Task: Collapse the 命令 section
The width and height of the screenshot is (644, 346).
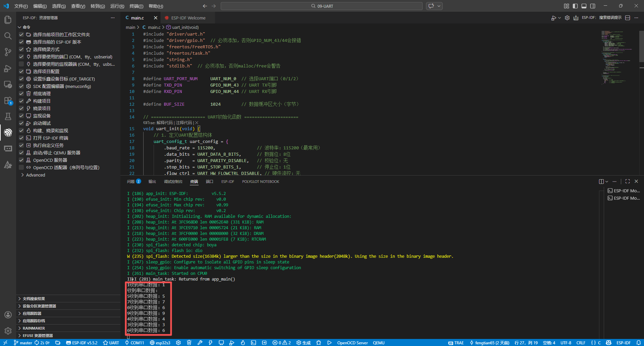Action: tap(68, 27)
